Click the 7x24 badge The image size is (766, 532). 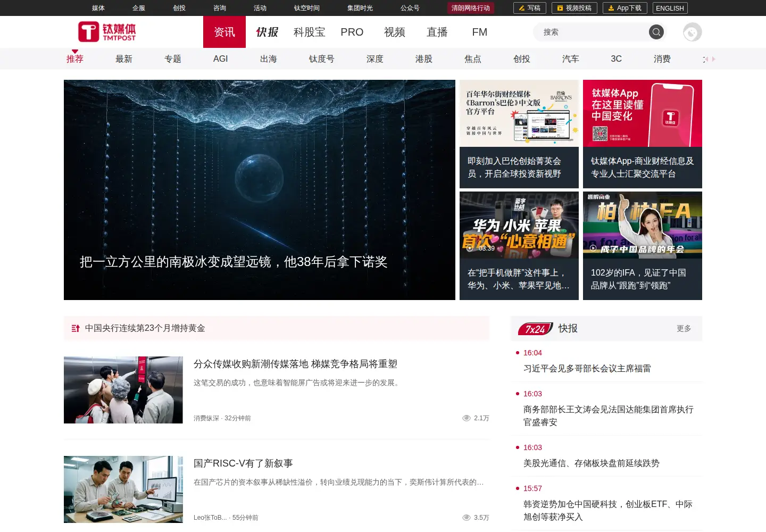535,329
